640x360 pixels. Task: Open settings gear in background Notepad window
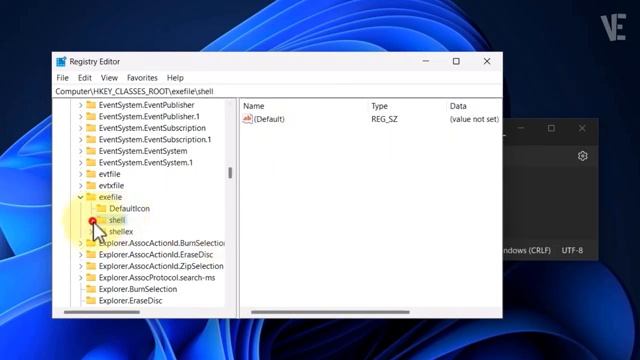point(582,156)
